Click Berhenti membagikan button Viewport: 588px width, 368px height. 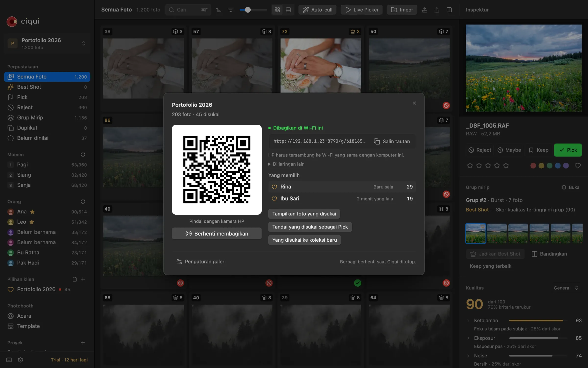217,234
